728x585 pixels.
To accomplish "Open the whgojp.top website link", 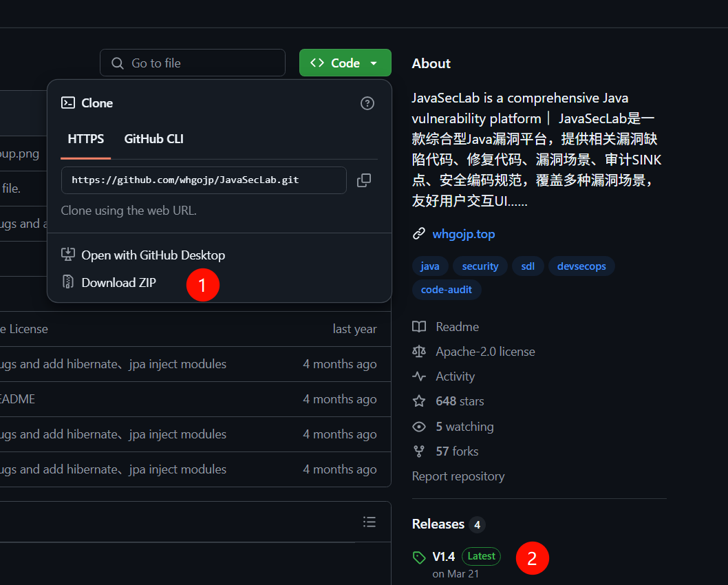I will pyautogui.click(x=463, y=234).
